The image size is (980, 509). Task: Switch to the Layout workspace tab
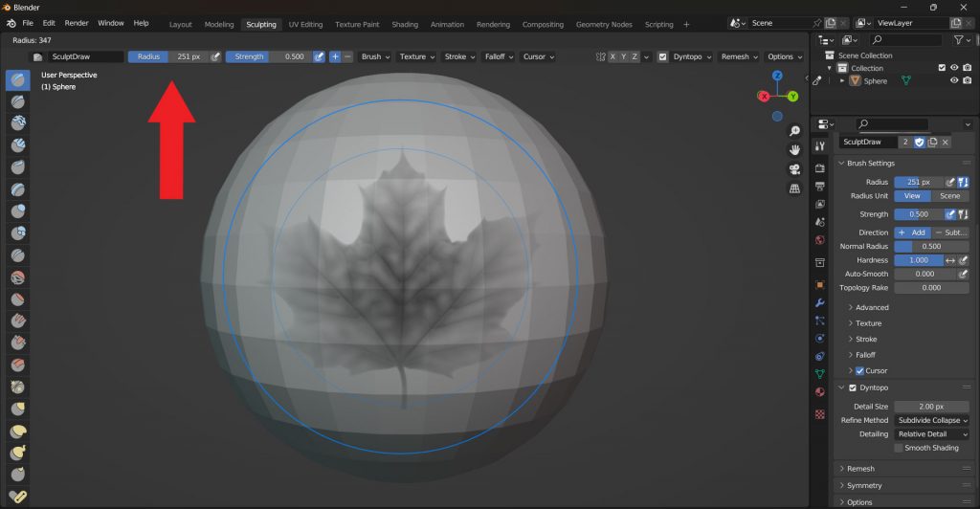pos(181,24)
